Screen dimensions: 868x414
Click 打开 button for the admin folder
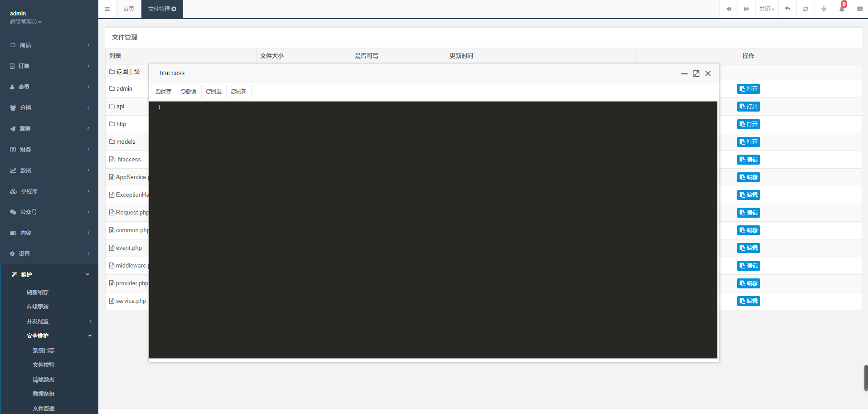pos(748,89)
